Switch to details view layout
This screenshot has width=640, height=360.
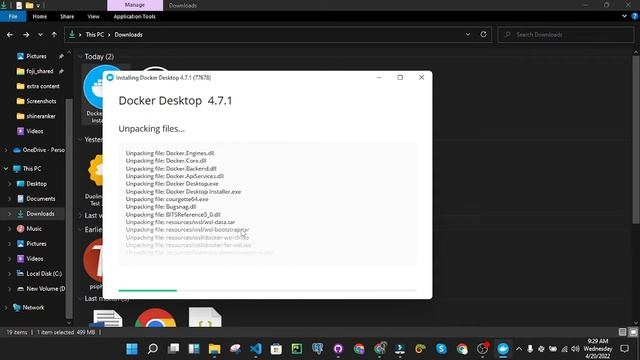tap(622, 332)
